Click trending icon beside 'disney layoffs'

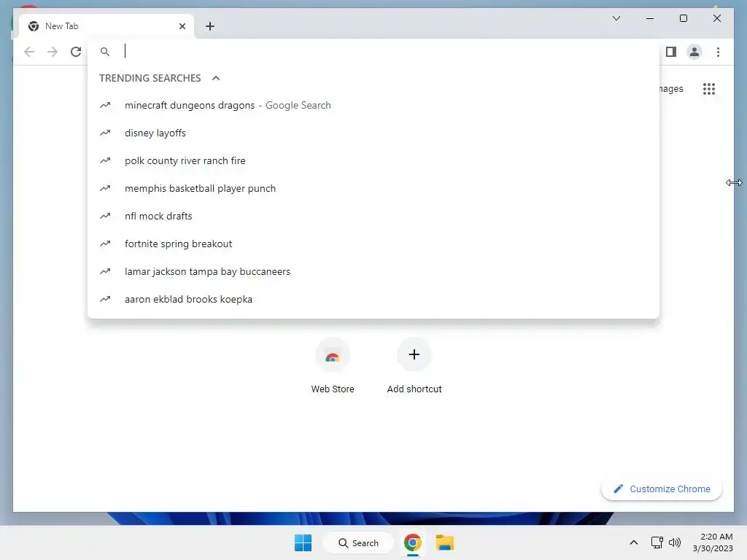(105, 133)
